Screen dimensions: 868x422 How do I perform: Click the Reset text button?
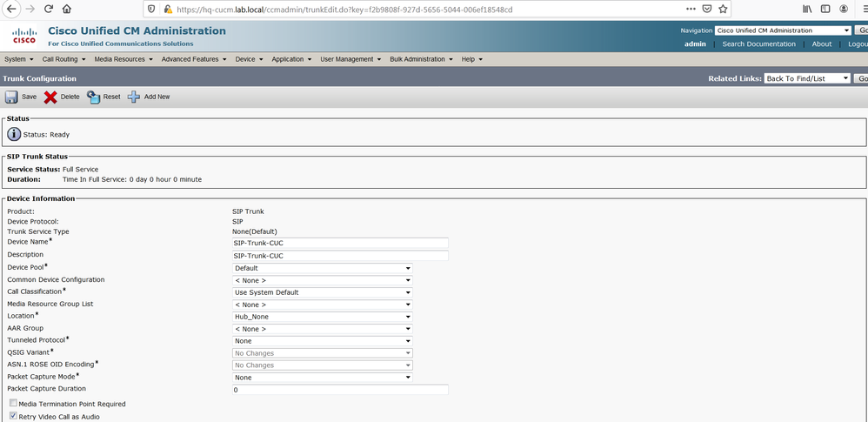(x=111, y=97)
